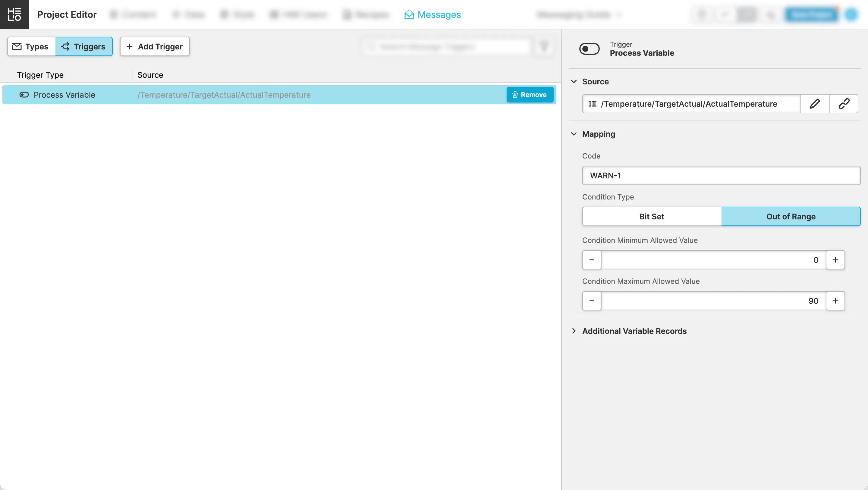Image resolution: width=868 pixels, height=490 pixels.
Task: Increase the Condition Minimum Allowed Value
Action: point(835,260)
